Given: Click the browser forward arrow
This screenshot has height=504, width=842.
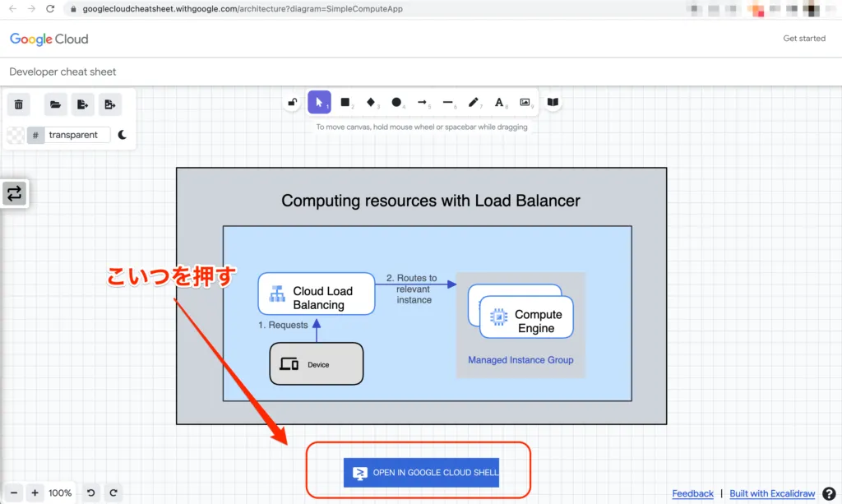Looking at the screenshot, I should pos(31,8).
